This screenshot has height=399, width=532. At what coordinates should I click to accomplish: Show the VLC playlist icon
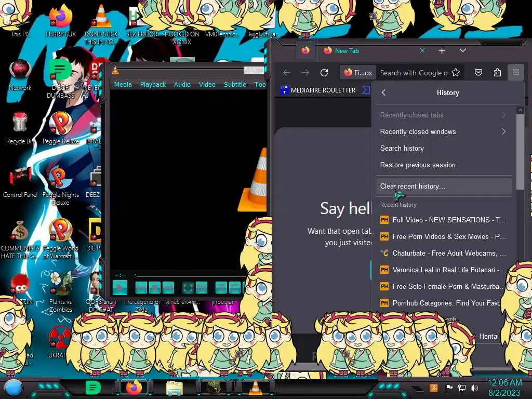[221, 288]
